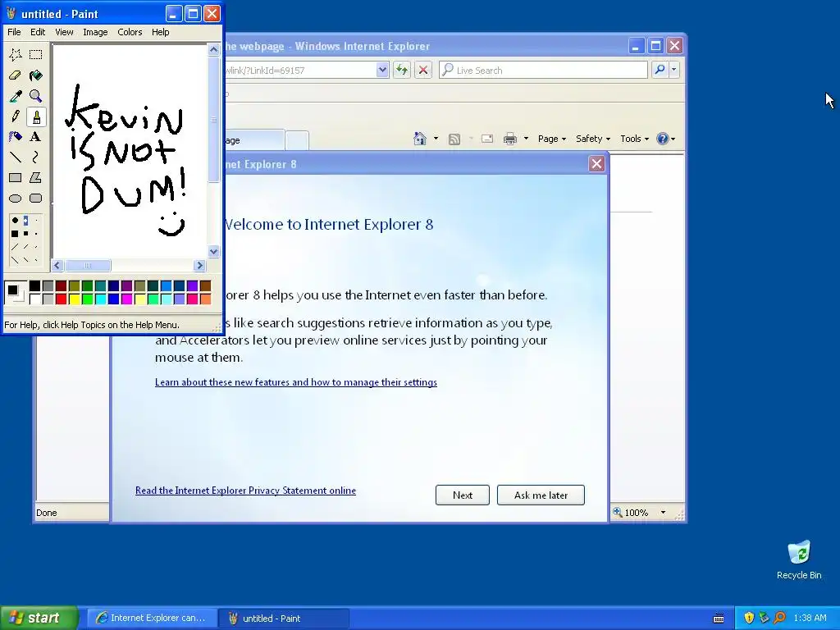Click the Read Mail icon in IE toolbar
Screen dimensions: 840x630
click(487, 139)
